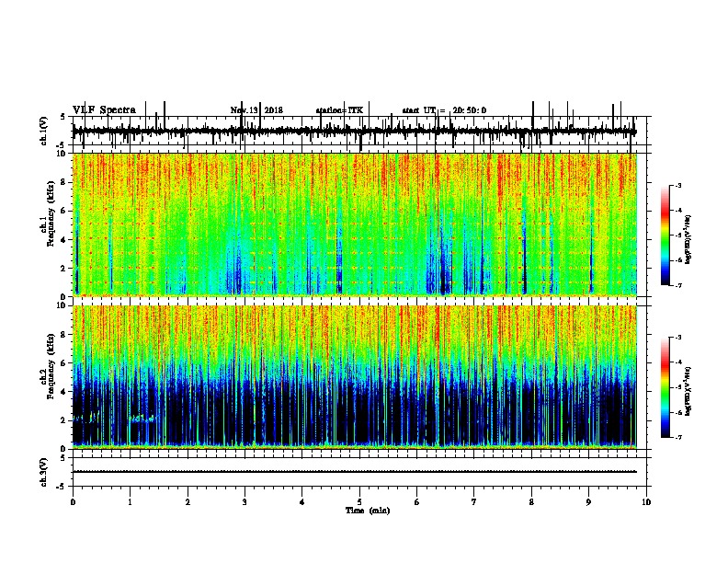This screenshot has height=563, width=728.
Task: Click time axis tick label 7
Action: tap(474, 502)
